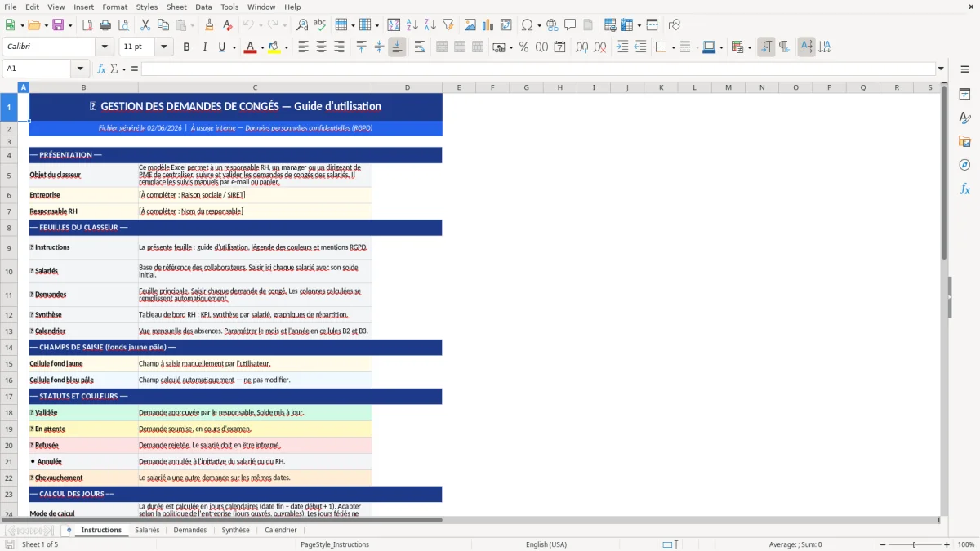
Task: Sort descending Z to A
Action: pos(430,25)
